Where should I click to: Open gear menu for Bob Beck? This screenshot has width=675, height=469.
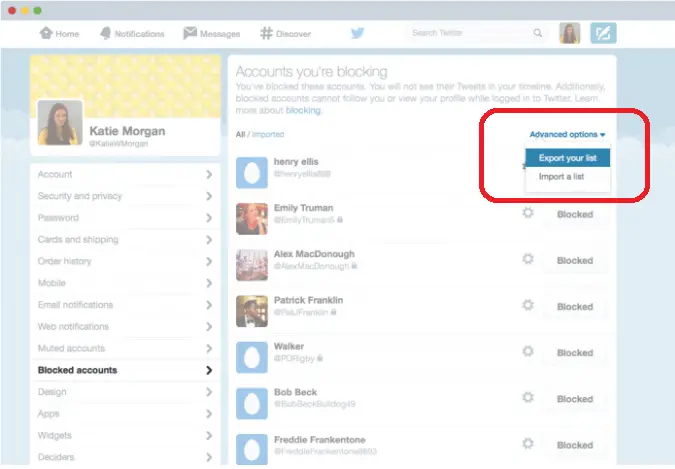(x=528, y=397)
